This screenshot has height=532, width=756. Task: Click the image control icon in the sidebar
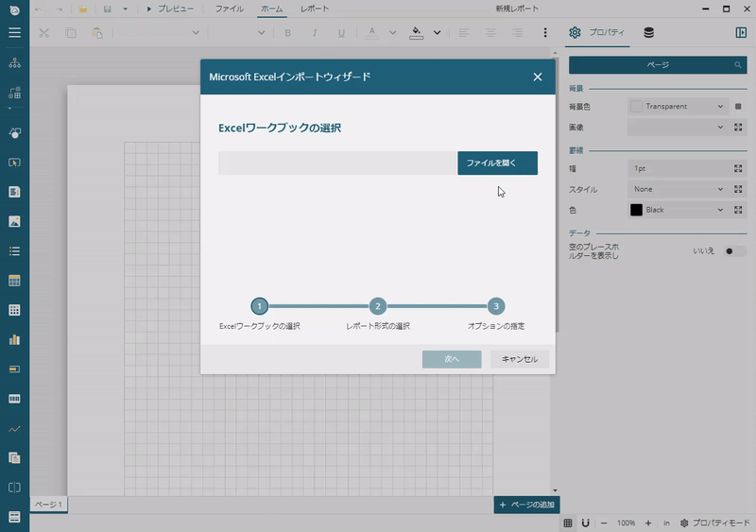pyautogui.click(x=14, y=222)
